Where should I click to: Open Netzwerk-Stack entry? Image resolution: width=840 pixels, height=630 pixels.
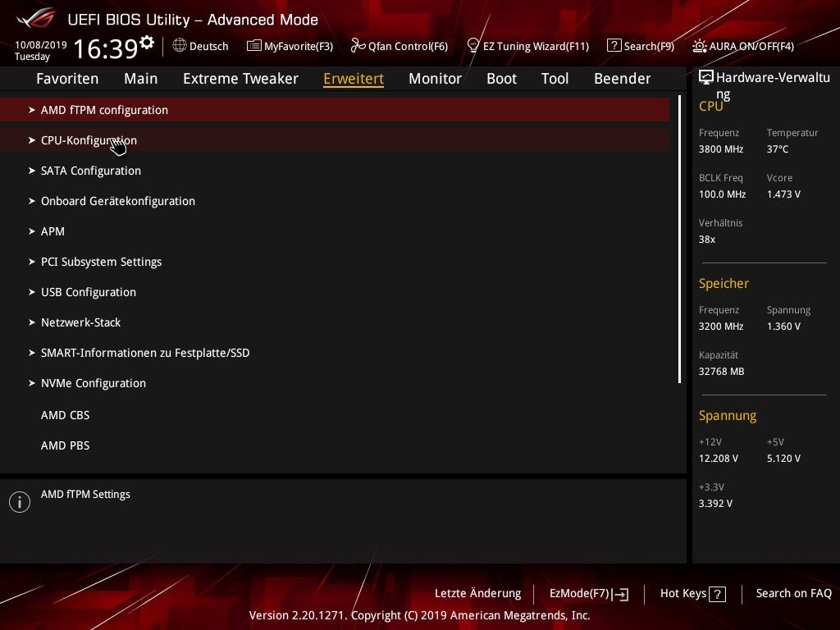pos(335,322)
